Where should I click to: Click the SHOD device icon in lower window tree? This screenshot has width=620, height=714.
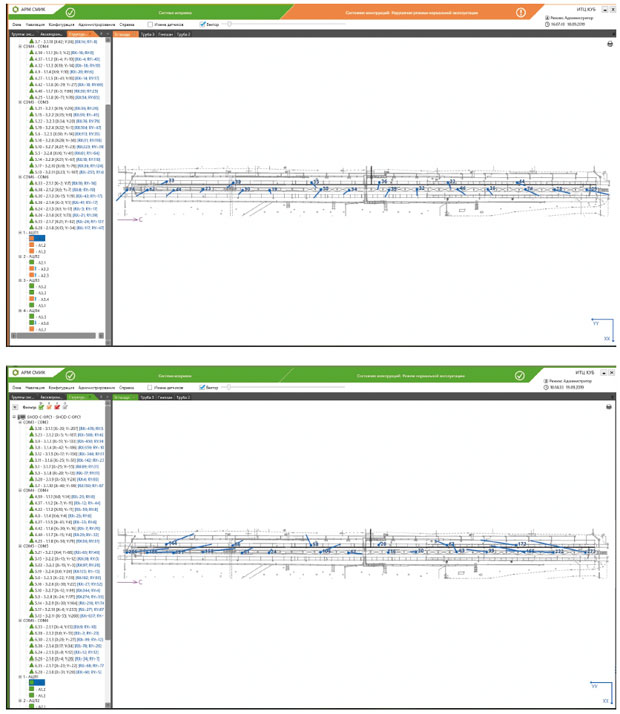(x=21, y=417)
